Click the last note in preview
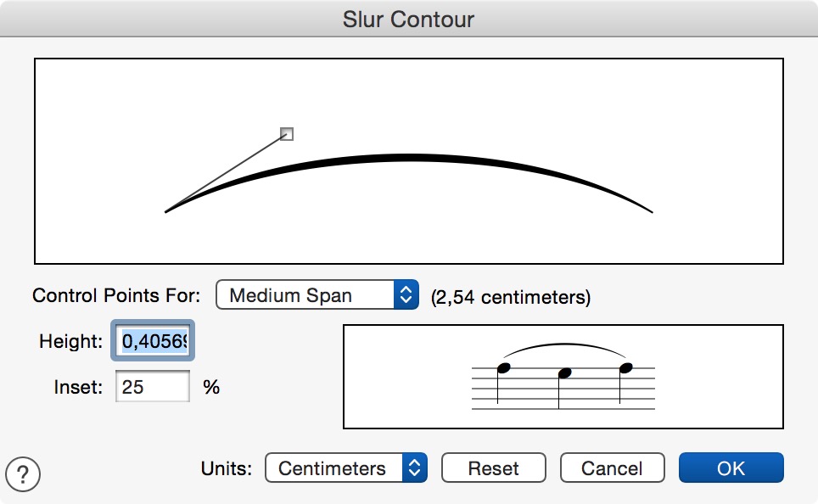The width and height of the screenshot is (818, 504). pyautogui.click(x=625, y=368)
